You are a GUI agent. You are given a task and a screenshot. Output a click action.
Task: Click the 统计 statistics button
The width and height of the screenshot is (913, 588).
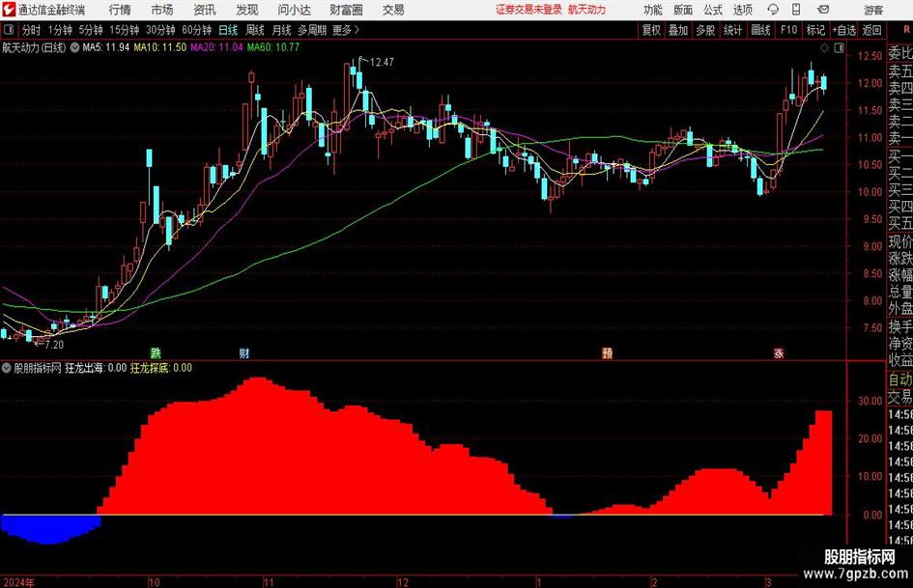click(733, 30)
